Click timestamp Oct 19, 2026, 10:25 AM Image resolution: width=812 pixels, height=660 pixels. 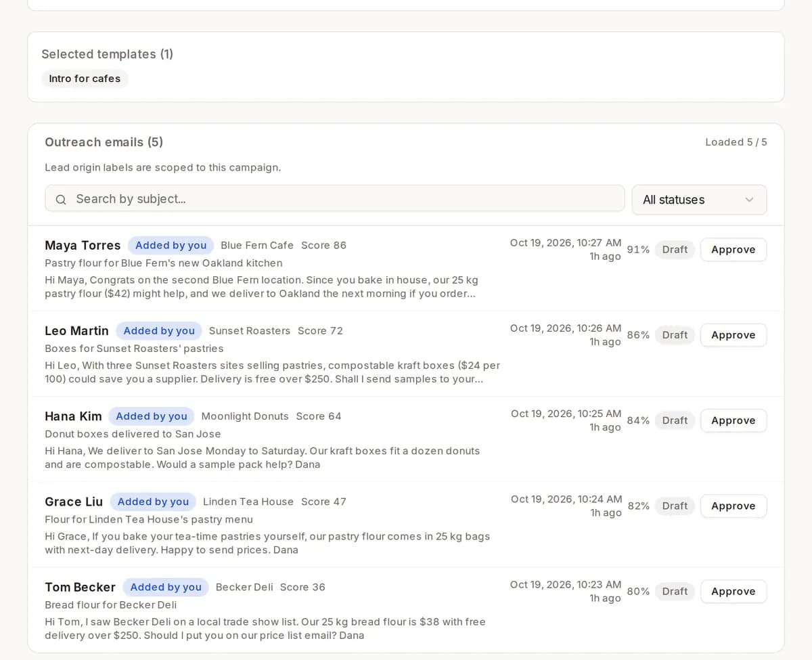pos(566,413)
